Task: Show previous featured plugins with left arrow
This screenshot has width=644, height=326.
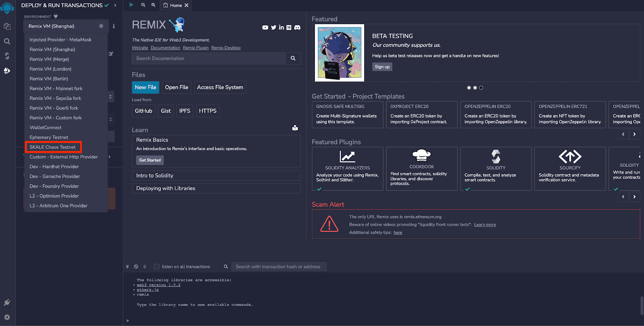Action: coord(623,197)
